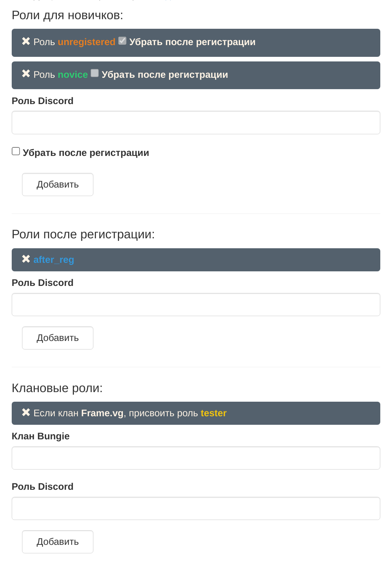Click the Роль Discord field under after-registration roles

coord(196,304)
